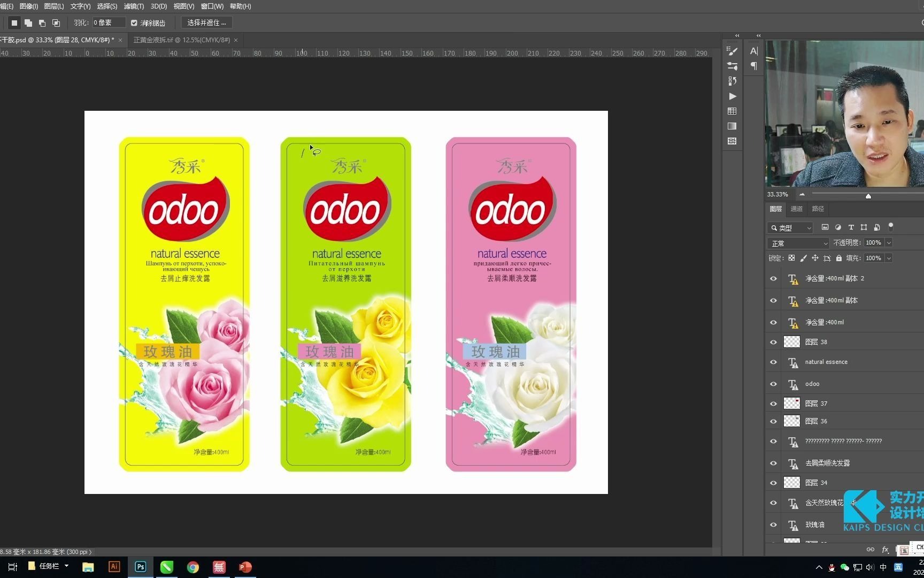Lock artboard nesting icon
Screen dimensions: 924x578
827,258
